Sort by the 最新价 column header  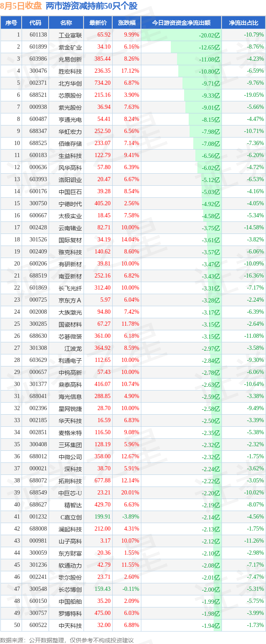point(98,23)
